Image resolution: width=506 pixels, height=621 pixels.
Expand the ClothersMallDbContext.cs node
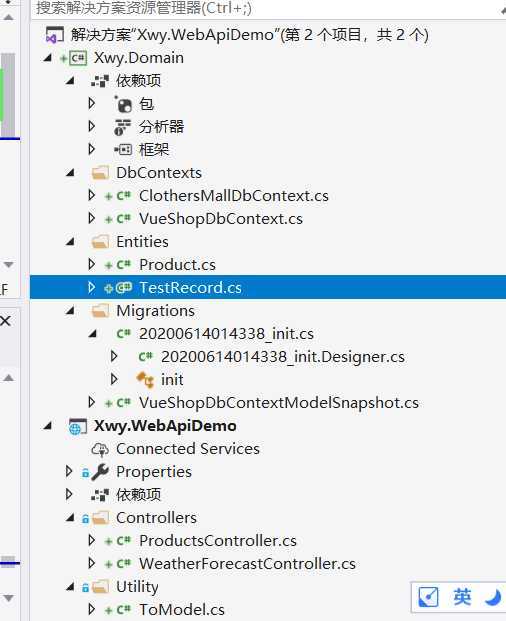pyautogui.click(x=91, y=195)
